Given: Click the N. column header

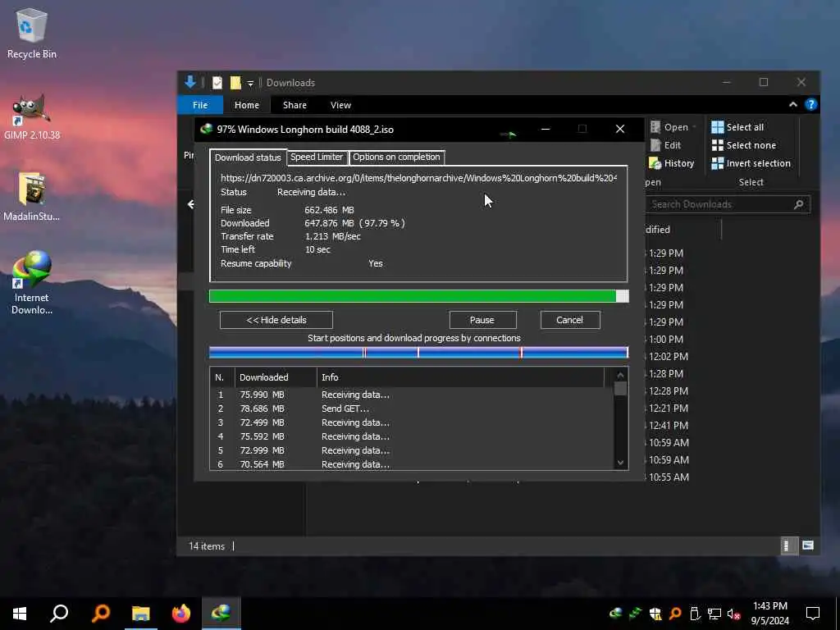Looking at the screenshot, I should 222,377.
